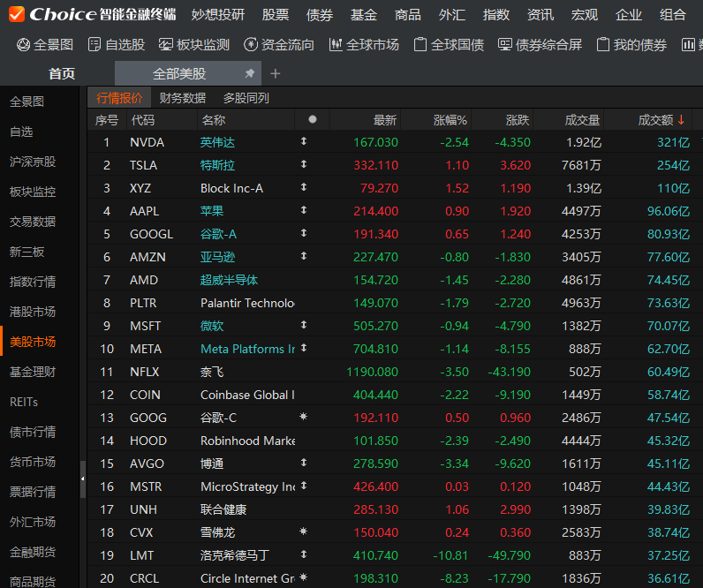
Task: Switch to 财务数据 tab
Action: pyautogui.click(x=183, y=98)
